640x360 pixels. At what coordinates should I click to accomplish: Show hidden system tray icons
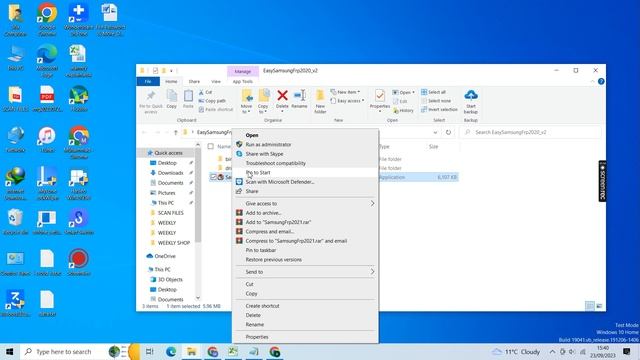point(552,351)
